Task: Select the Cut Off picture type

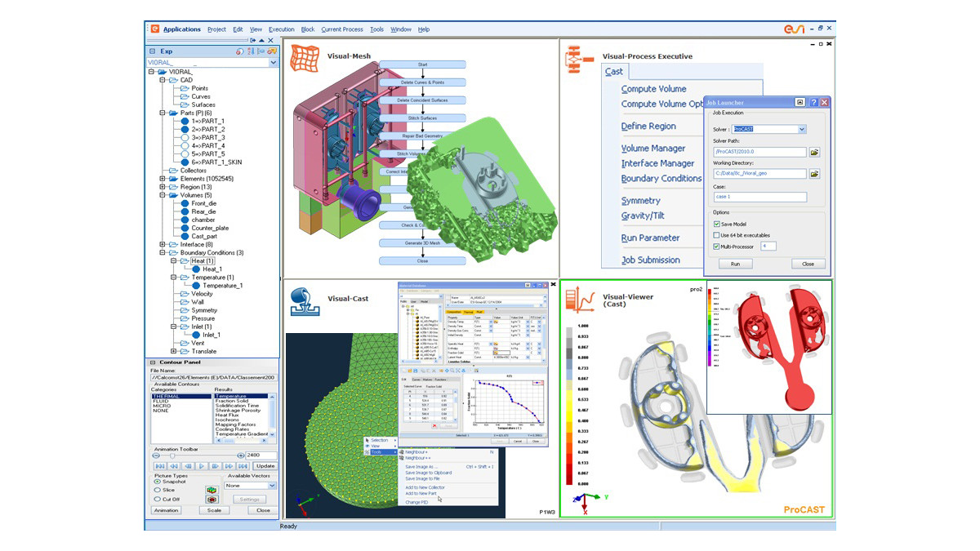Action: click(157, 500)
